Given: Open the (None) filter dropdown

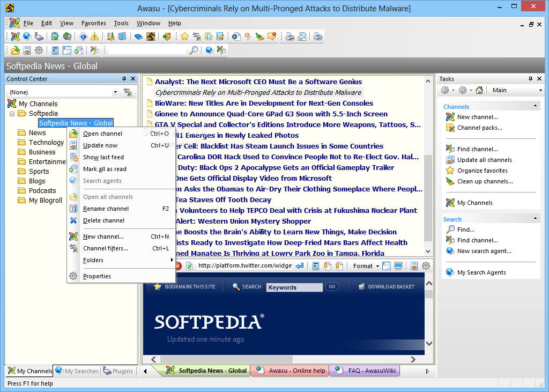Looking at the screenshot, I should [115, 92].
